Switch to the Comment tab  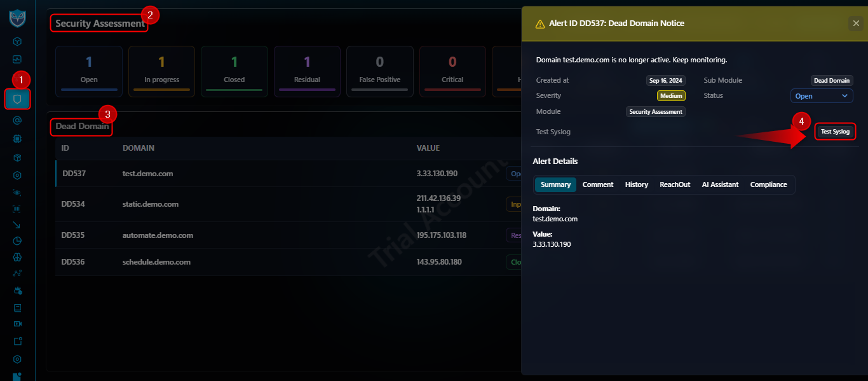tap(598, 184)
